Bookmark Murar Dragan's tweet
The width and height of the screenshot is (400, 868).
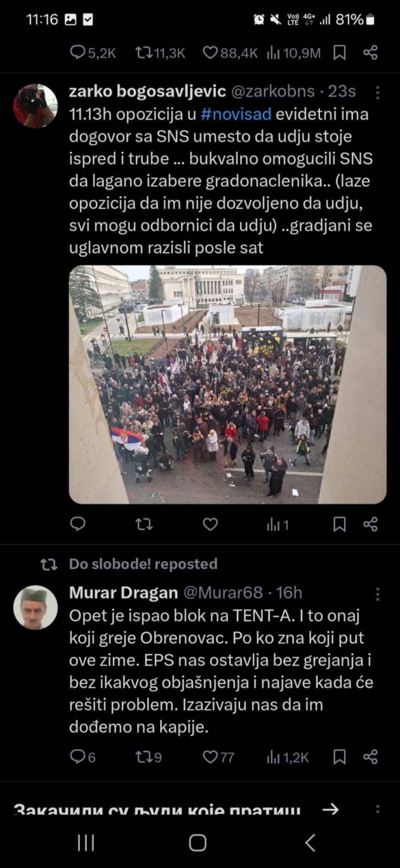click(x=340, y=757)
